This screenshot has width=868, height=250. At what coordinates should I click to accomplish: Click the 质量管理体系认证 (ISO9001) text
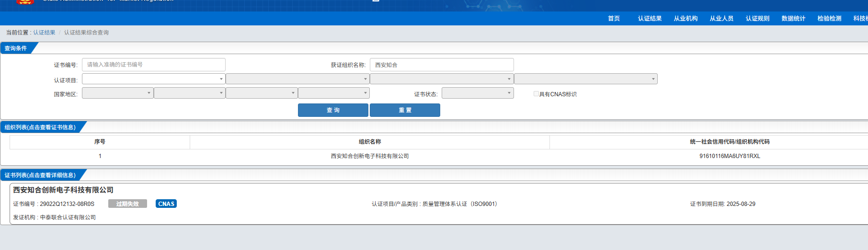461,204
